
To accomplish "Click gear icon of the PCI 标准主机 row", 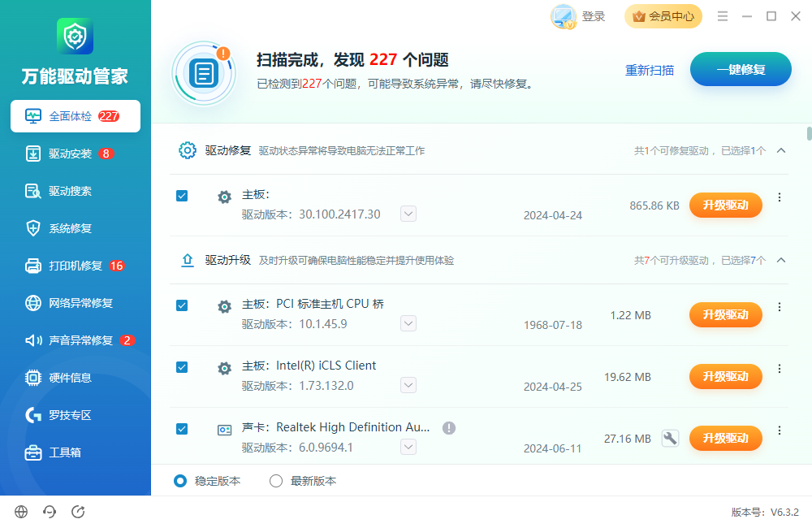I will point(224,307).
